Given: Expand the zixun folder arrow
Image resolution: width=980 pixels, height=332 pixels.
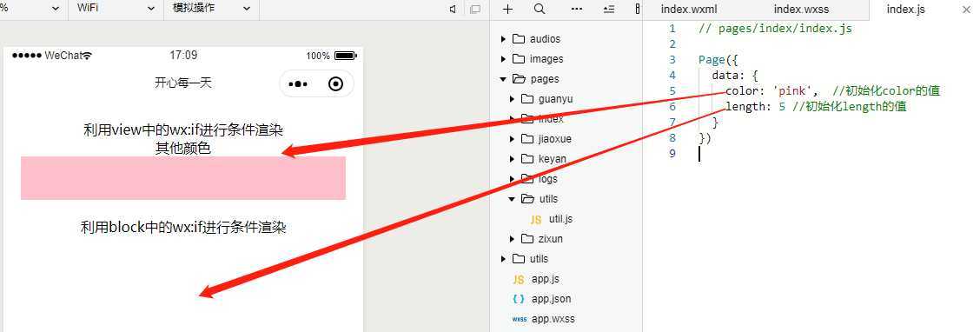Looking at the screenshot, I should pos(512,239).
